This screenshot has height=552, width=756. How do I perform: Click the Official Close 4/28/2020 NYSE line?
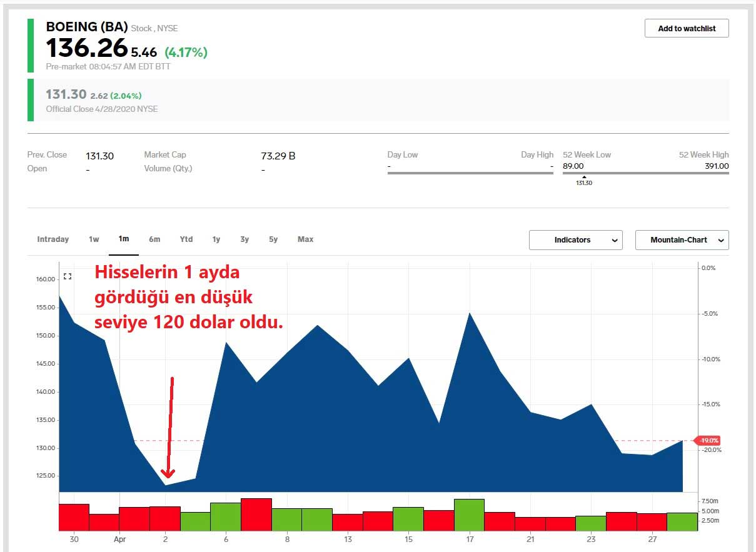102,109
